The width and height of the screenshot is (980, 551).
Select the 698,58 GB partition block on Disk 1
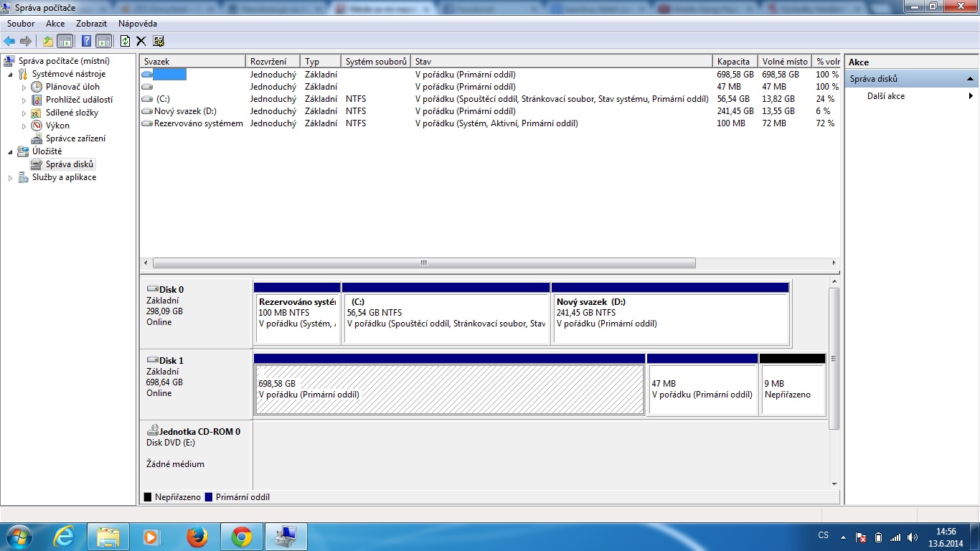(x=449, y=385)
